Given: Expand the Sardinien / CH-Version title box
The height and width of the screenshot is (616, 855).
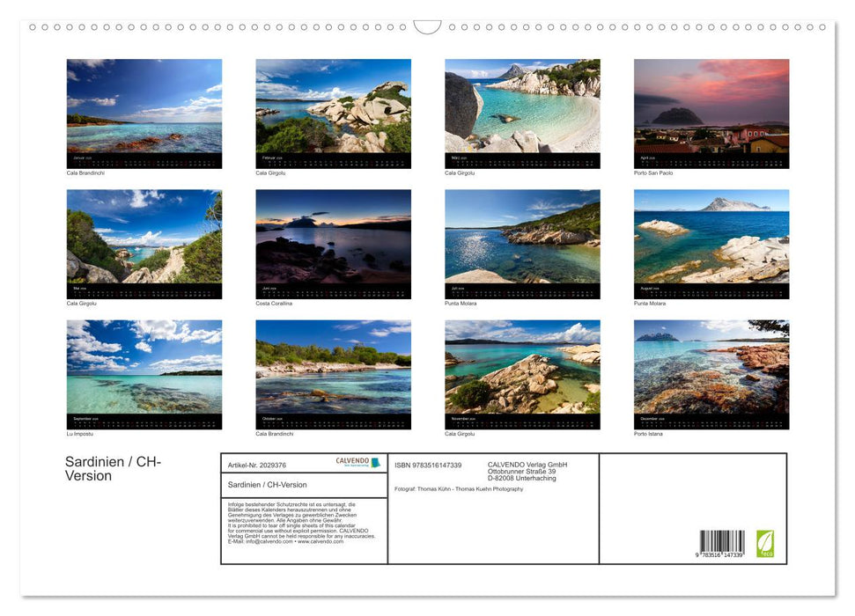Looking at the screenshot, I should click(x=268, y=485).
